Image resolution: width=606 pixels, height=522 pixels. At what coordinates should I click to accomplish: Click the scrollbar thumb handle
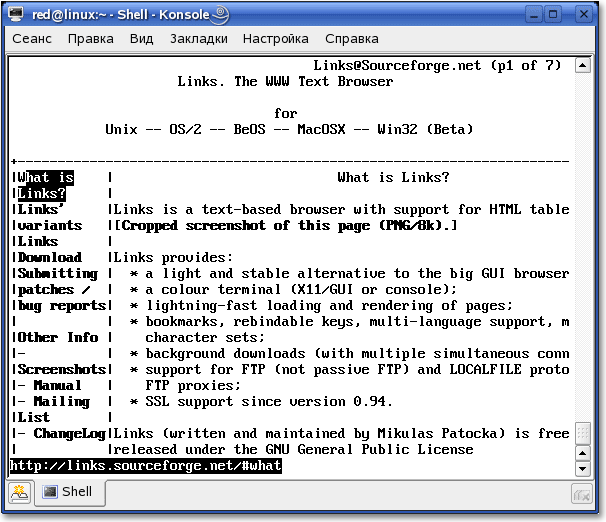582,433
